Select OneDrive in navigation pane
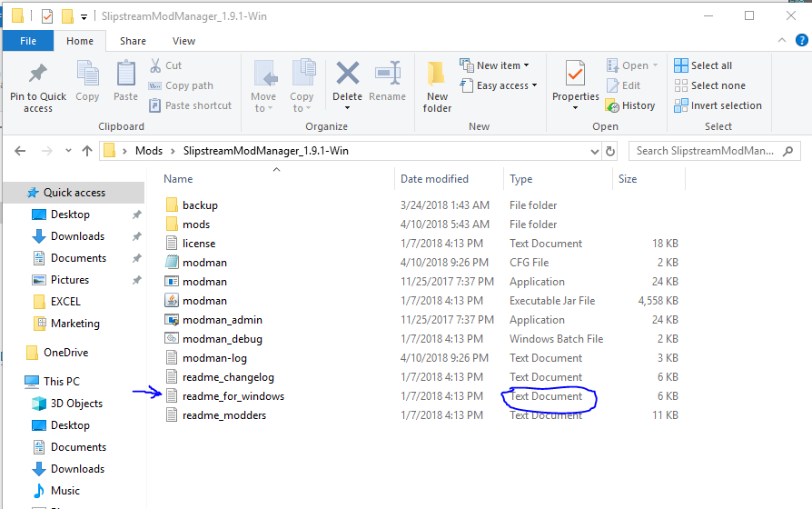 tap(65, 353)
